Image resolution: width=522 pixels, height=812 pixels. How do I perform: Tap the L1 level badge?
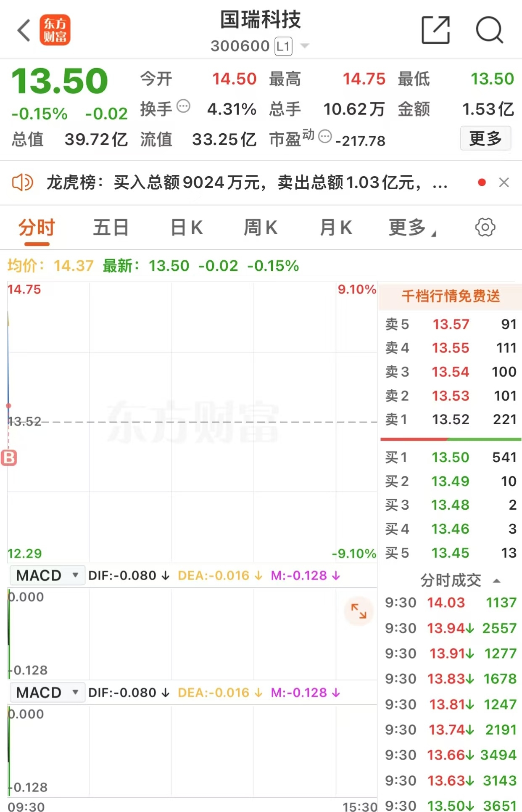coord(283,46)
